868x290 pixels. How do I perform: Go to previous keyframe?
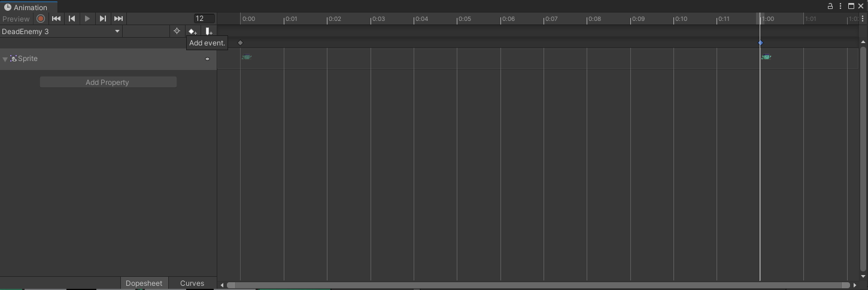pyautogui.click(x=72, y=19)
